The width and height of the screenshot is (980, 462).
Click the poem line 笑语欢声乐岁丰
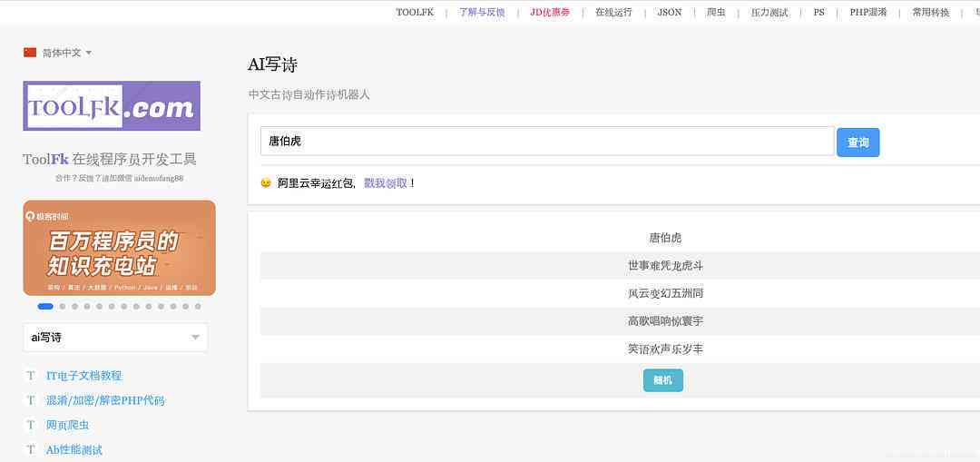666,349
